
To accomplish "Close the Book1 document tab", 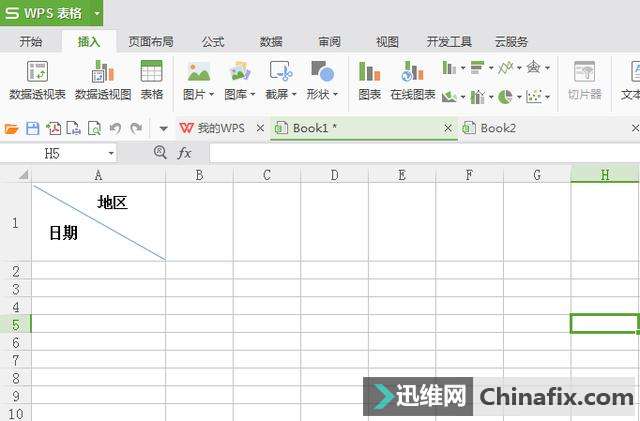I will point(449,128).
